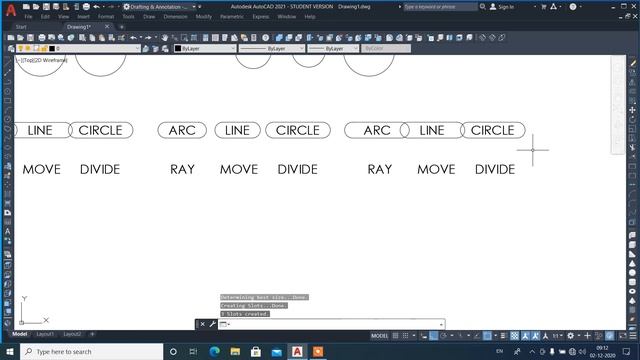
Task: Click the Save icon in quick access toolbar
Action: pyautogui.click(x=46, y=7)
